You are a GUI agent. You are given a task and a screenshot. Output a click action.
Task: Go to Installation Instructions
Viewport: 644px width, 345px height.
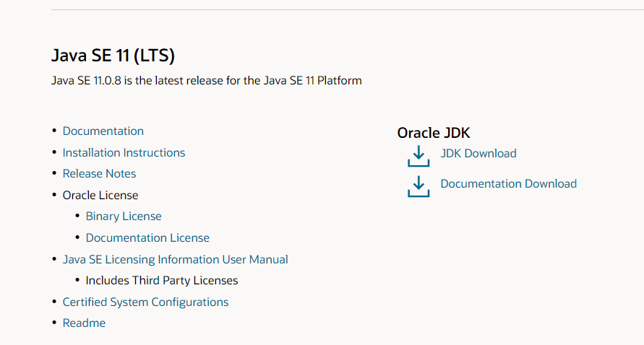(124, 152)
